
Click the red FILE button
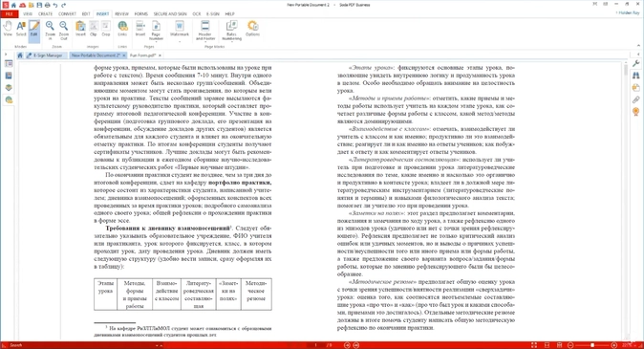coord(9,14)
